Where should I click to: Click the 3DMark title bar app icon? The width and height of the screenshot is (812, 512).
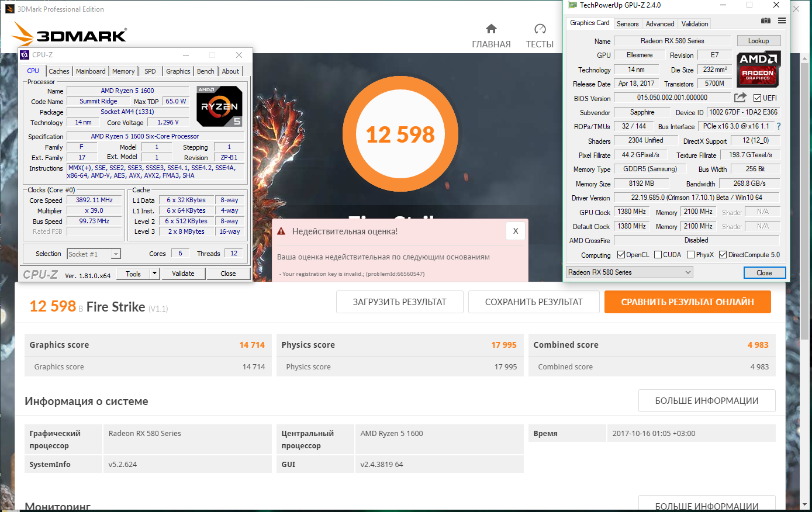[9, 9]
